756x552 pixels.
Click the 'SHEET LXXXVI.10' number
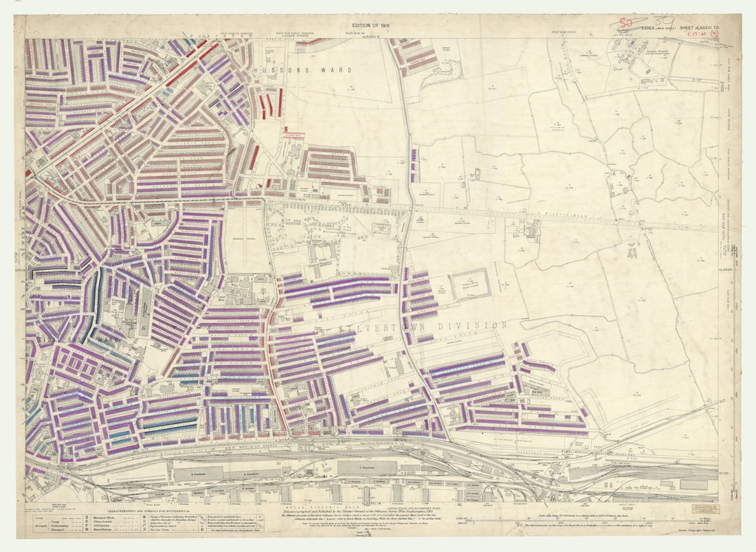699,27
